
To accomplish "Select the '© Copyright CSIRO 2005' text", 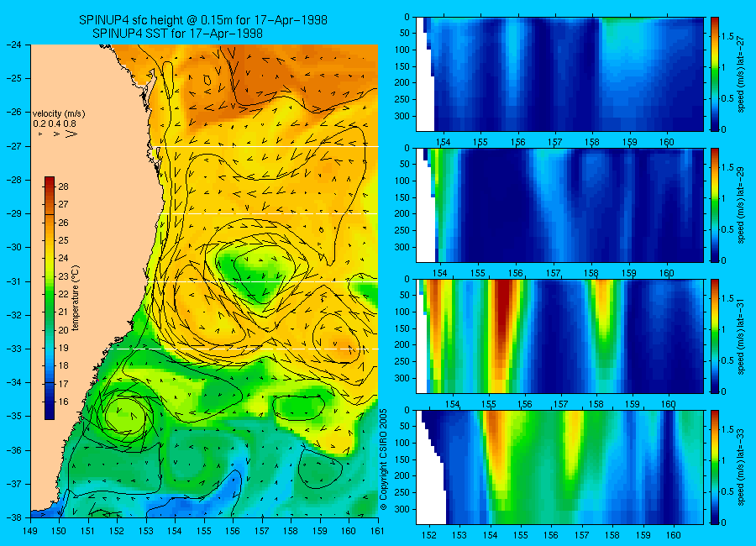I will [x=384, y=459].
